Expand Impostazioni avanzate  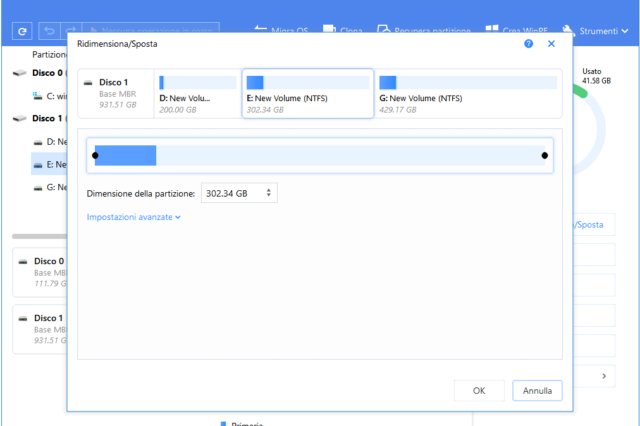pyautogui.click(x=133, y=217)
